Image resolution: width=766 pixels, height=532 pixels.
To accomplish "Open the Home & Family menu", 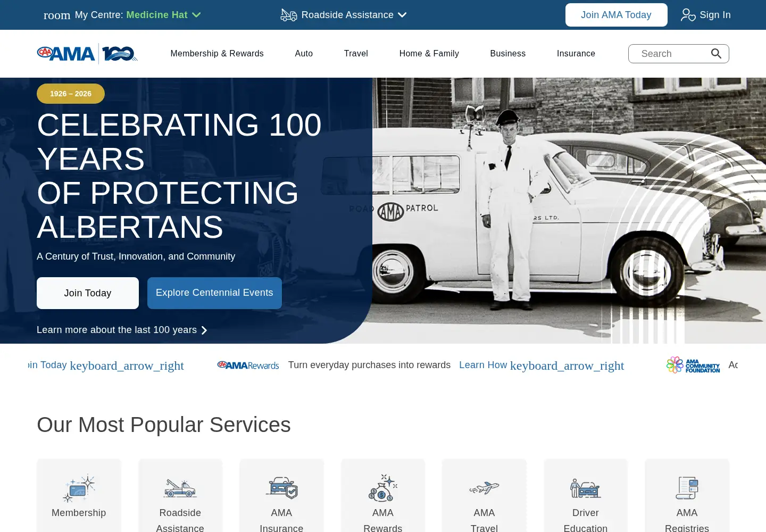I will coord(429,54).
